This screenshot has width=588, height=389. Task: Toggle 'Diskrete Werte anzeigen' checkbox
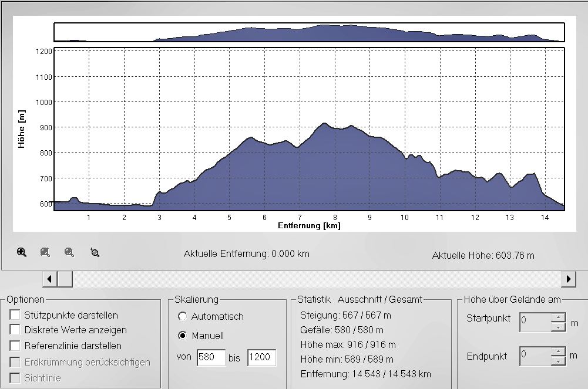pyautogui.click(x=15, y=330)
